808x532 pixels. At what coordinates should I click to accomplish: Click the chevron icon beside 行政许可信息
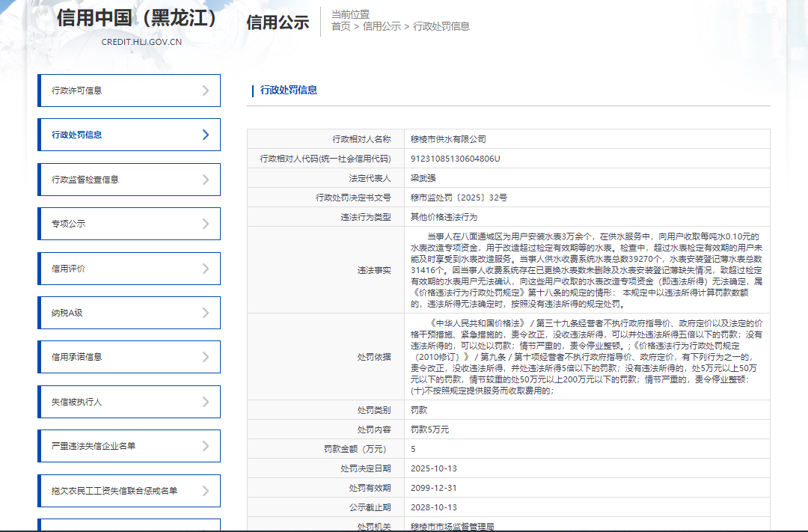point(206,91)
